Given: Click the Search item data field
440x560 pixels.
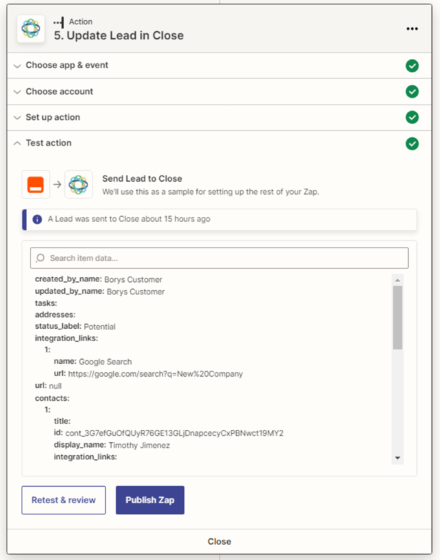Looking at the screenshot, I should [219, 258].
